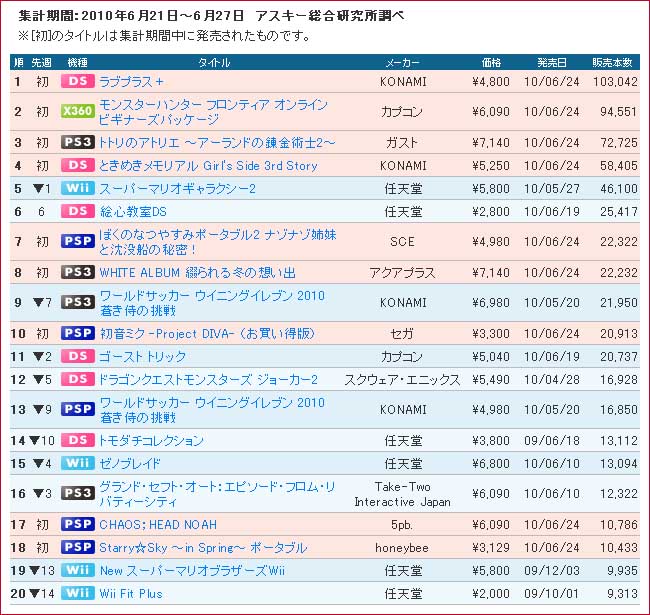Screen dimensions: 650x615
Task: Click the DS badge beside ドラゴンクエストモンスターズ
Action: [78, 379]
